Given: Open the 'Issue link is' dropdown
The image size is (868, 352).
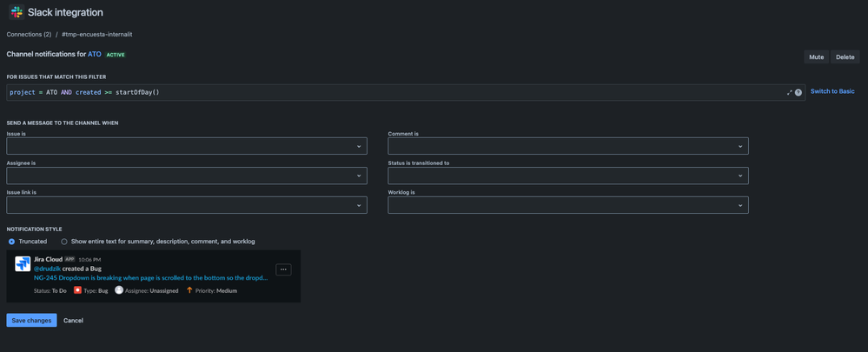Looking at the screenshot, I should coord(187,205).
